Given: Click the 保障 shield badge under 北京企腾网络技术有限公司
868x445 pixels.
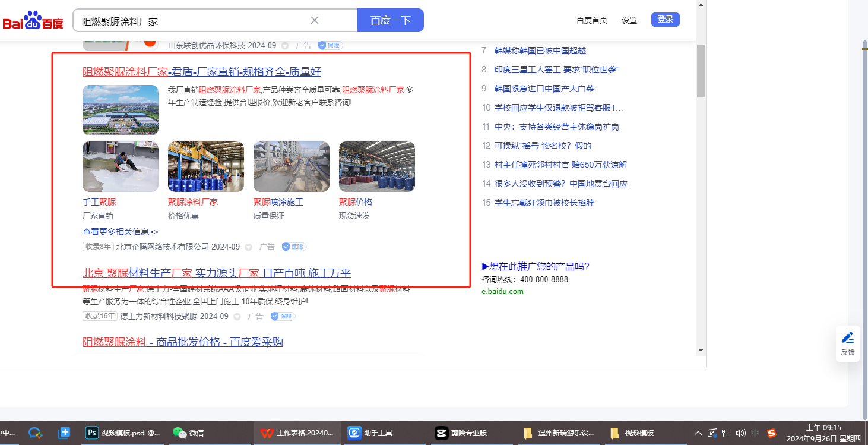Looking at the screenshot, I should (x=294, y=247).
